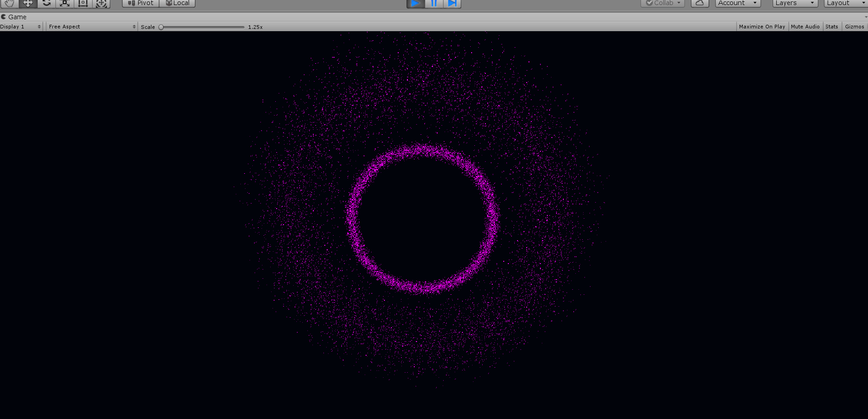Select the Hand tool
Image resolution: width=868 pixels, height=419 pixels.
click(x=9, y=3)
